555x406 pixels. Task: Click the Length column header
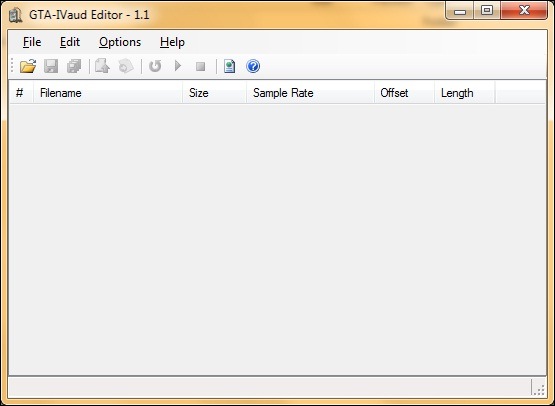tap(465, 93)
